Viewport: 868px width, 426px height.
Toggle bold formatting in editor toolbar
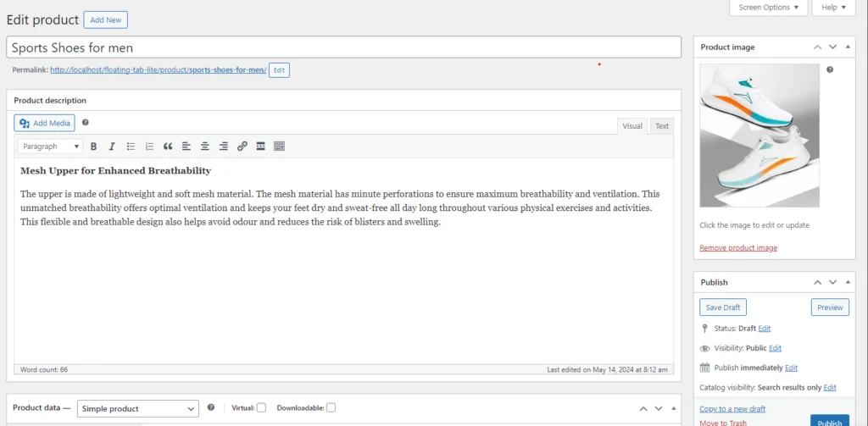pyautogui.click(x=94, y=147)
